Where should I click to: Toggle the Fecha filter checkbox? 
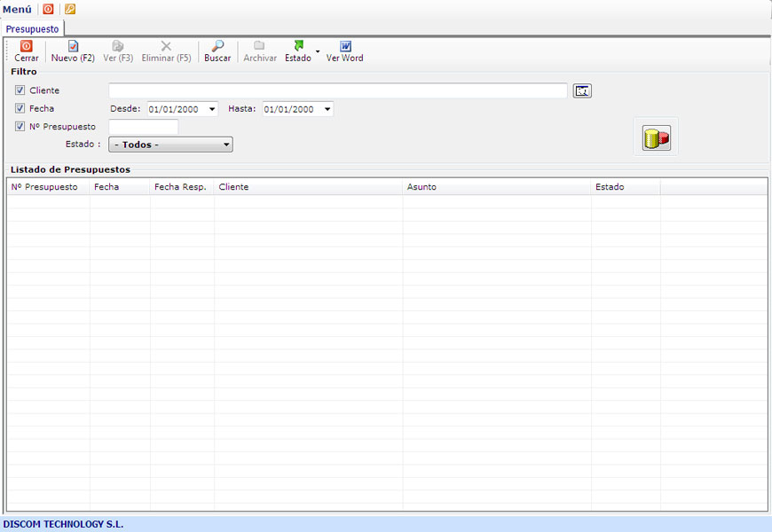20,108
